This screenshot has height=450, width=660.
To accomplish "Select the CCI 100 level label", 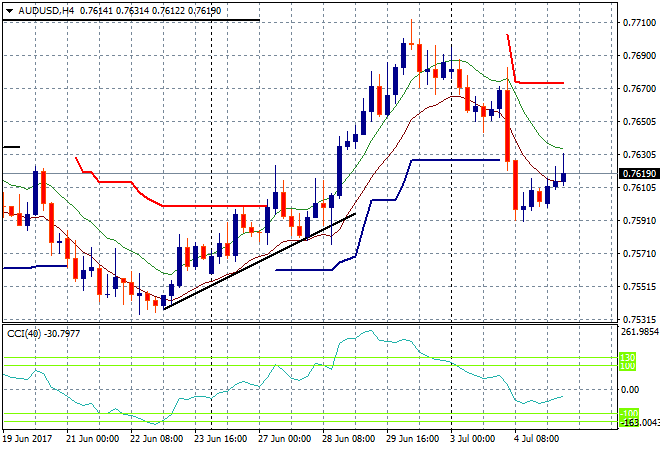I will [x=628, y=366].
